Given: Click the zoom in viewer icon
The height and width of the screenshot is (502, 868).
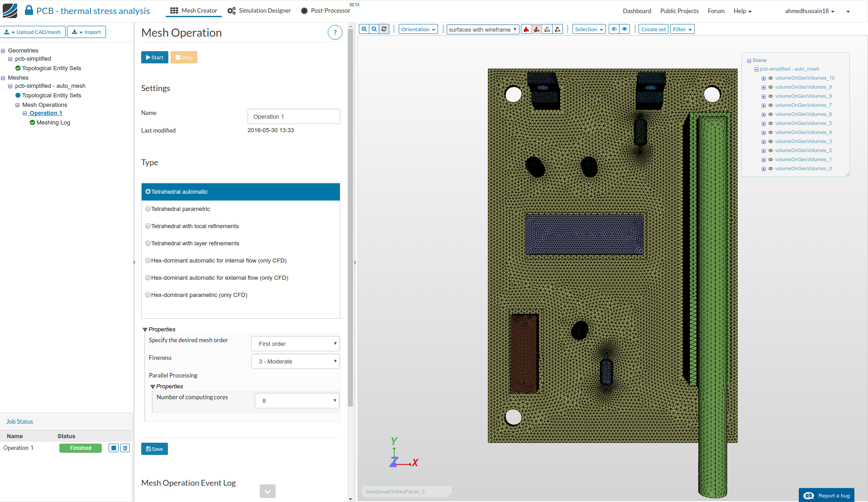Looking at the screenshot, I should [x=364, y=29].
